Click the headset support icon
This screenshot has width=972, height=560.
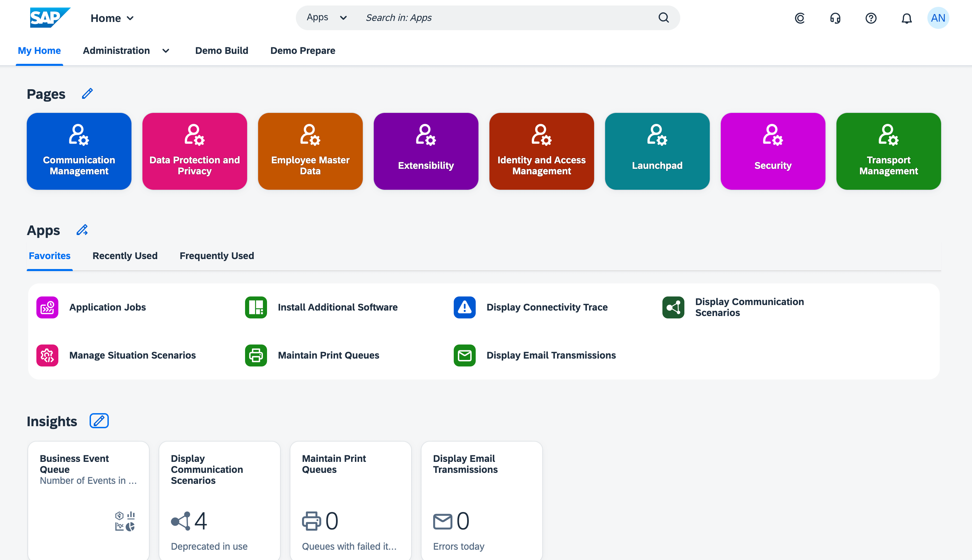pyautogui.click(x=835, y=18)
